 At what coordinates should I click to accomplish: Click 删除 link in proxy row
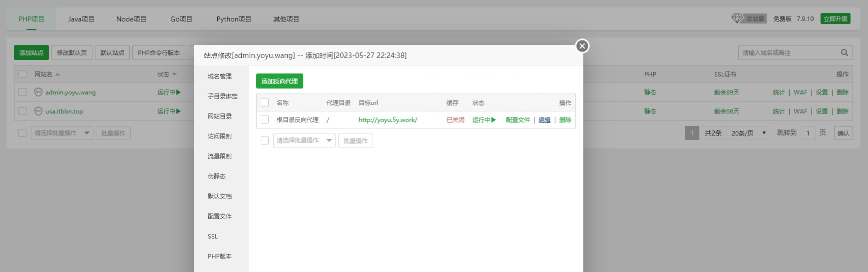(565, 119)
